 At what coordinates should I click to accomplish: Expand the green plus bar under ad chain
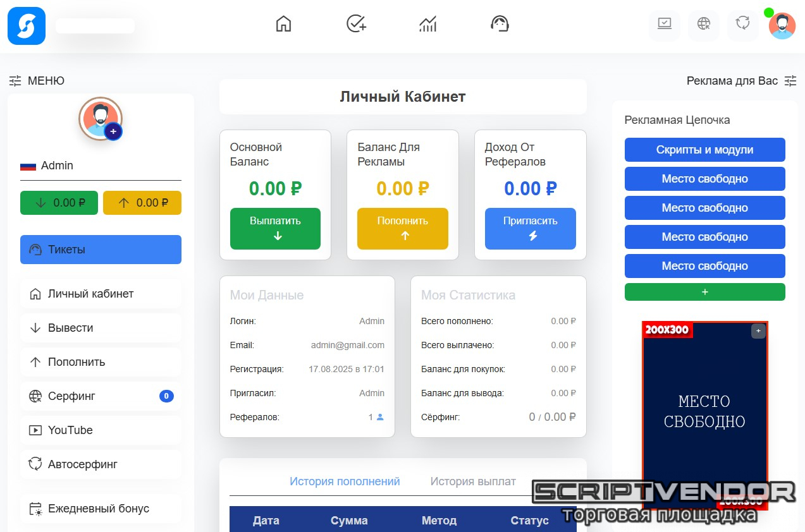coord(704,292)
